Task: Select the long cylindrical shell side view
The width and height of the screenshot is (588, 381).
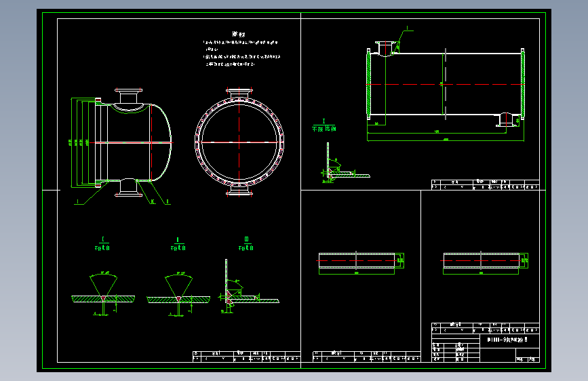Action: pyautogui.click(x=446, y=84)
